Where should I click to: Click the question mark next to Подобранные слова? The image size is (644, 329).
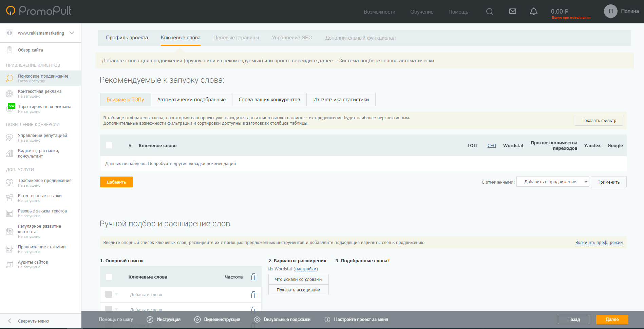tap(389, 260)
